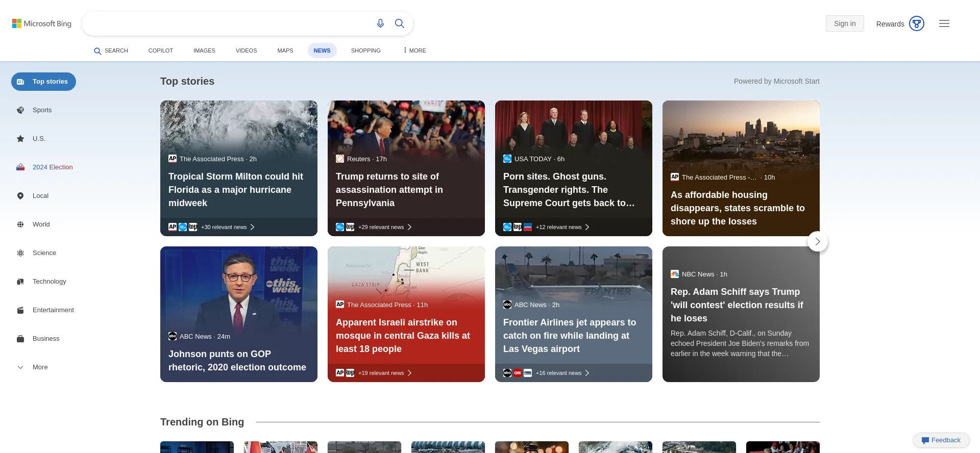Click the NBC News peacock logo

tap(675, 274)
